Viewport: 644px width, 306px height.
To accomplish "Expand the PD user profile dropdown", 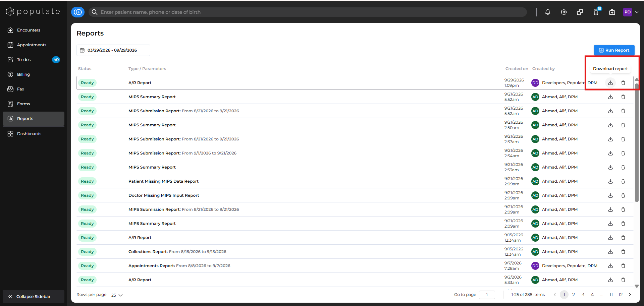I will pos(631,12).
